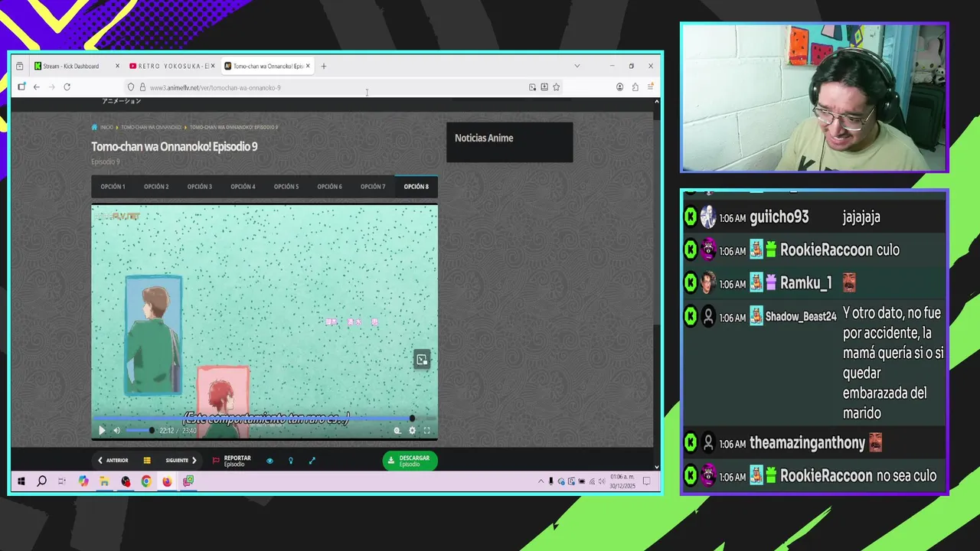Select server Opción 4
Image resolution: width=980 pixels, height=551 pixels.
pos(243,187)
